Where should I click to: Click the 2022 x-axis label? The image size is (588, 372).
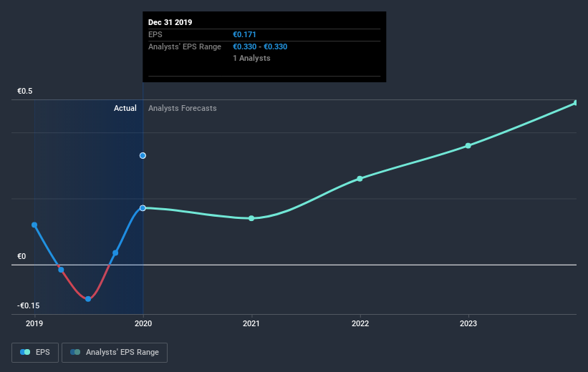pyautogui.click(x=360, y=323)
